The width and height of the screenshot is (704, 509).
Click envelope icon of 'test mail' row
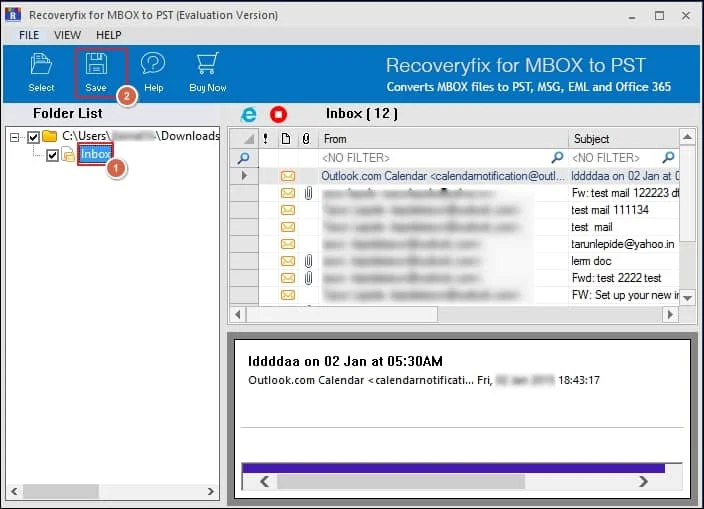(288, 227)
